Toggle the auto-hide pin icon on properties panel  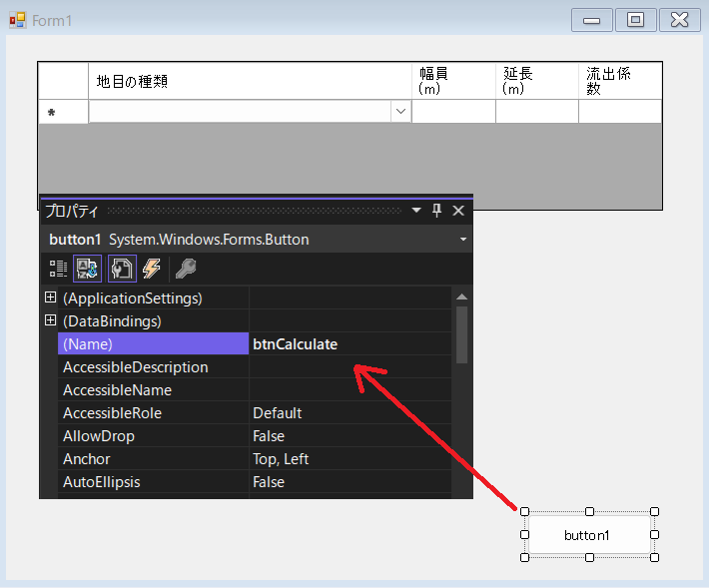(436, 211)
